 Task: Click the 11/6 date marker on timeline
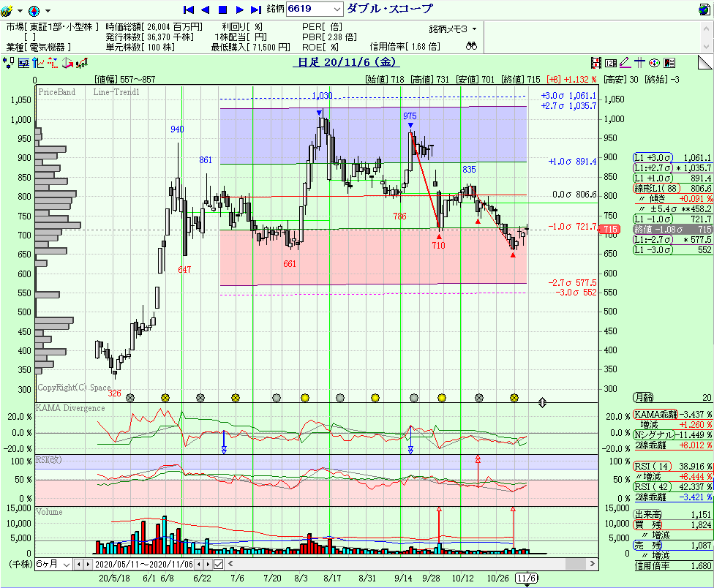[527, 578]
